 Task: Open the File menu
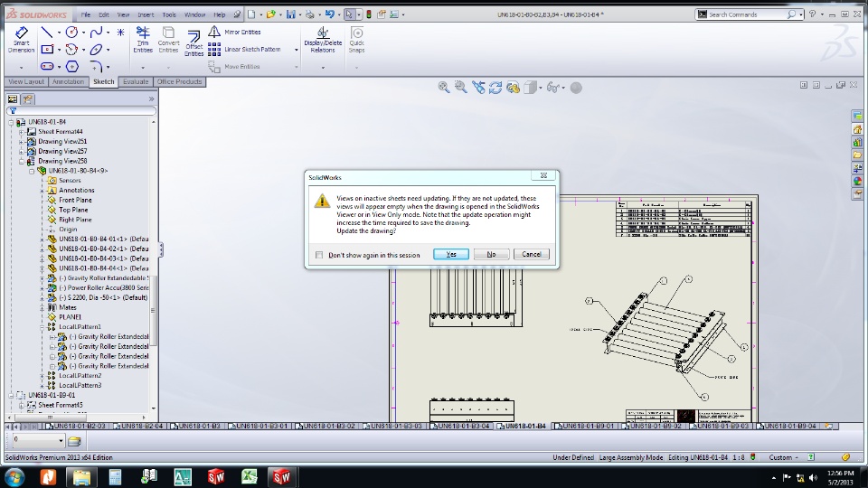[x=86, y=15]
